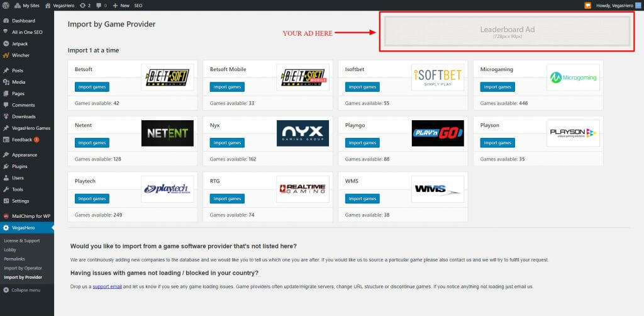Click the Posts pushpin icon

point(6,71)
